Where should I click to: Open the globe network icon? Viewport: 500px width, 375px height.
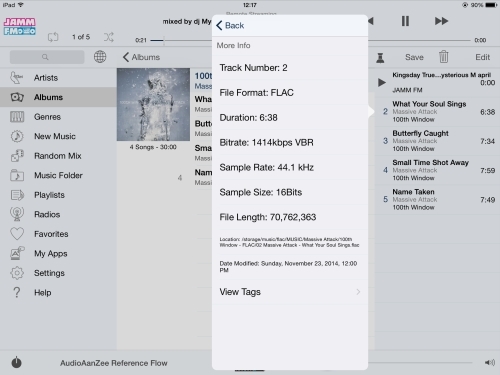click(100, 57)
